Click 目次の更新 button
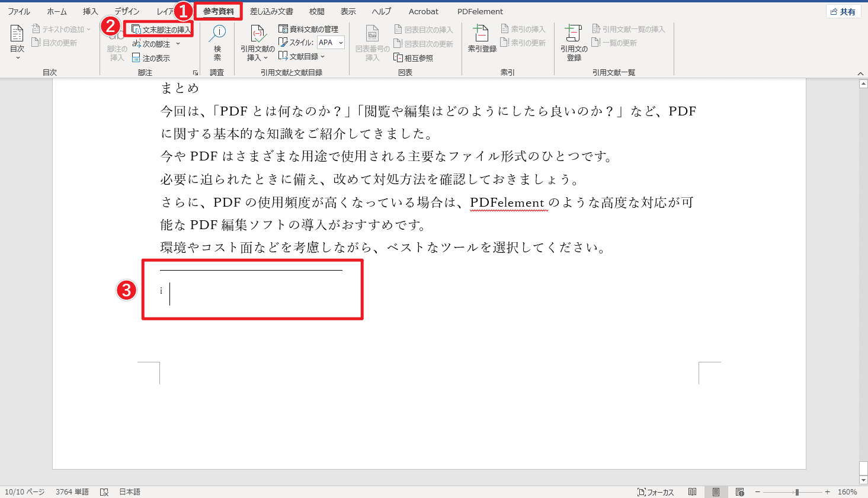The width and height of the screenshot is (868, 498). pyautogui.click(x=54, y=43)
